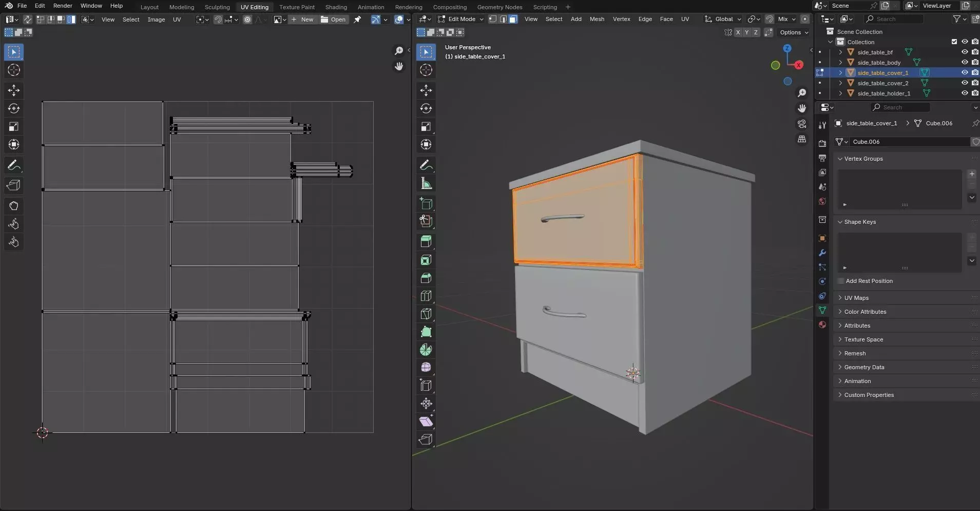980x511 pixels.
Task: Select the Add Cube tool
Action: (x=426, y=203)
